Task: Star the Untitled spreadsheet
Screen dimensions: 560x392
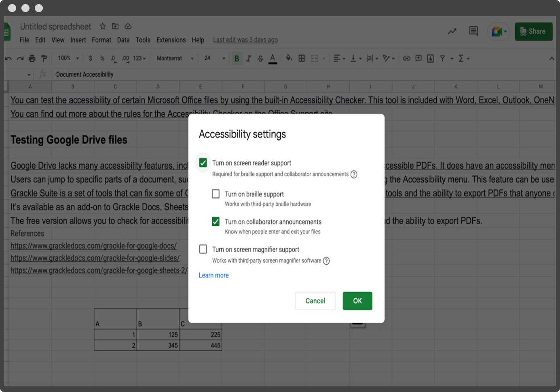Action: coord(103,26)
